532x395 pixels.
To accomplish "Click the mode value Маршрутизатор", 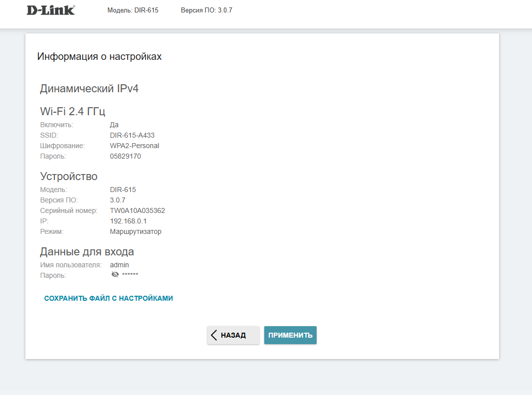I will tap(136, 232).
